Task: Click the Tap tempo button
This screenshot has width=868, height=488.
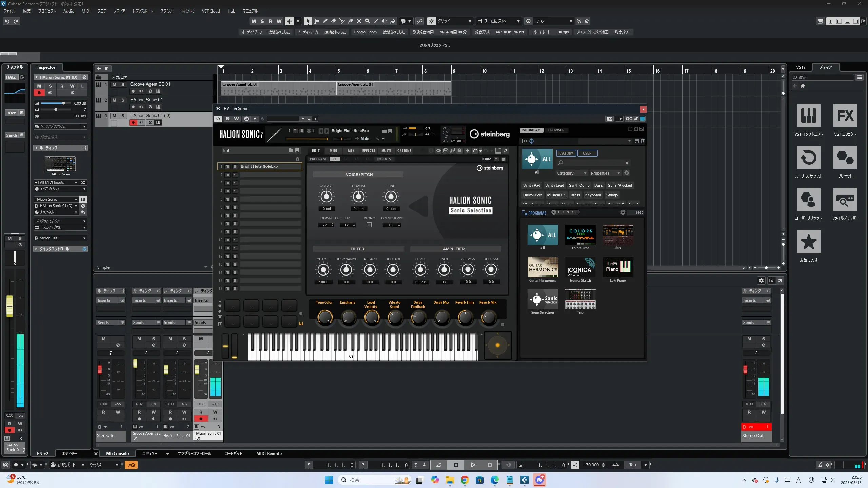Action: click(632, 465)
